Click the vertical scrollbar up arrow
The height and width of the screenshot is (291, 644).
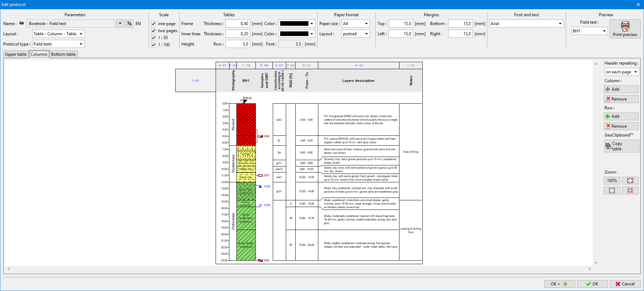coord(596,64)
